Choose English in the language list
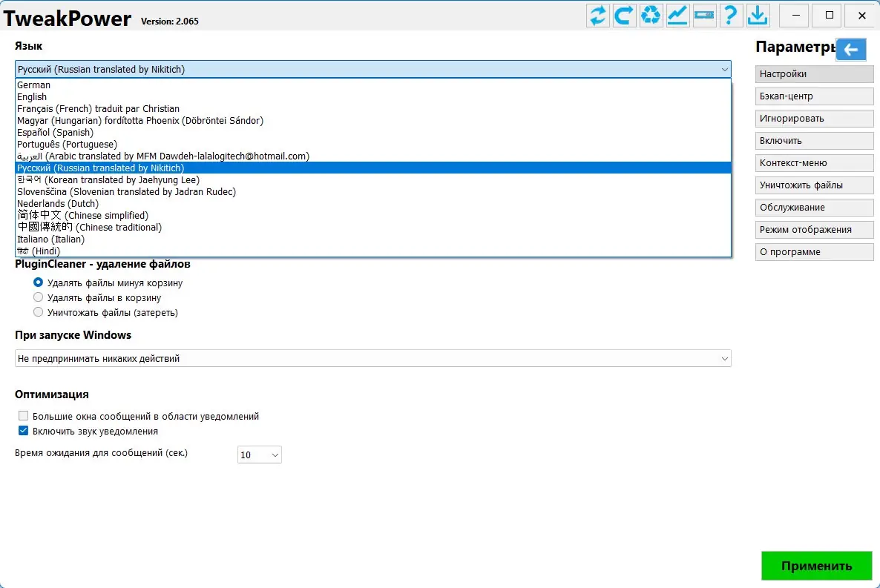This screenshot has width=880, height=588. coord(372,96)
